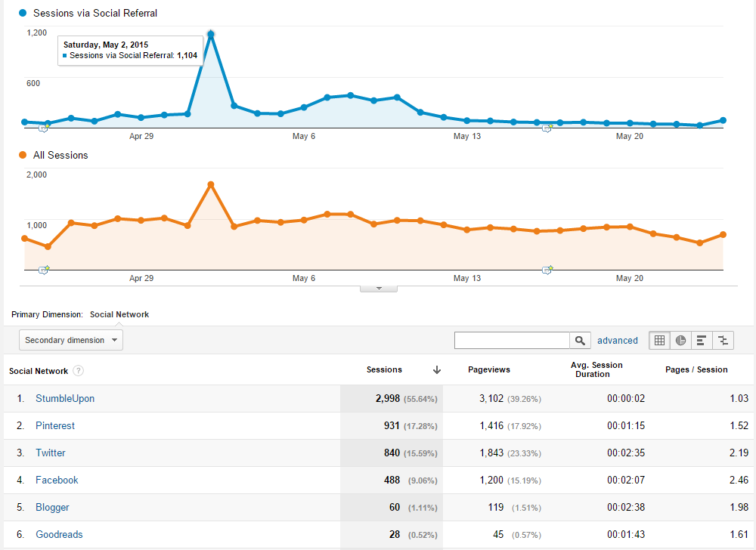Expand the annotations drawer below the chart
756x550 pixels.
380,288
